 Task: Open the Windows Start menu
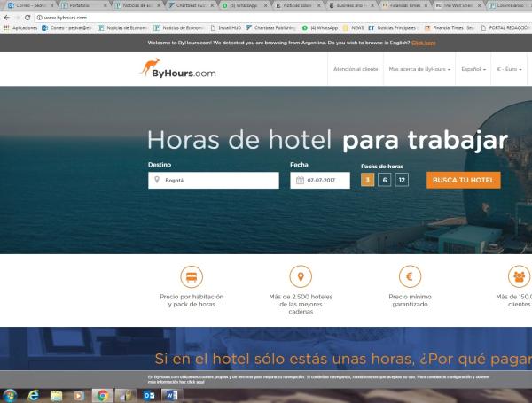tap(10, 395)
